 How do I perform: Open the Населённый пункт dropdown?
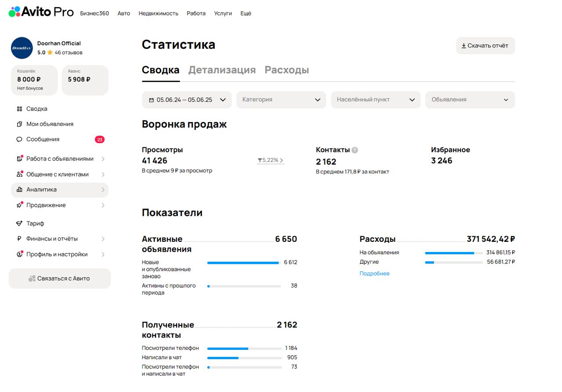(375, 100)
